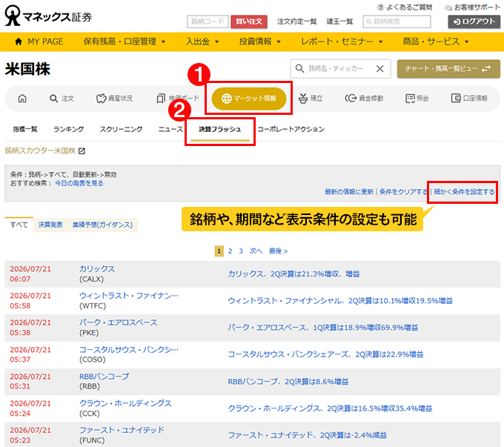Open 株価ボード bookmark icon
504x447 pixels.
coord(178,99)
